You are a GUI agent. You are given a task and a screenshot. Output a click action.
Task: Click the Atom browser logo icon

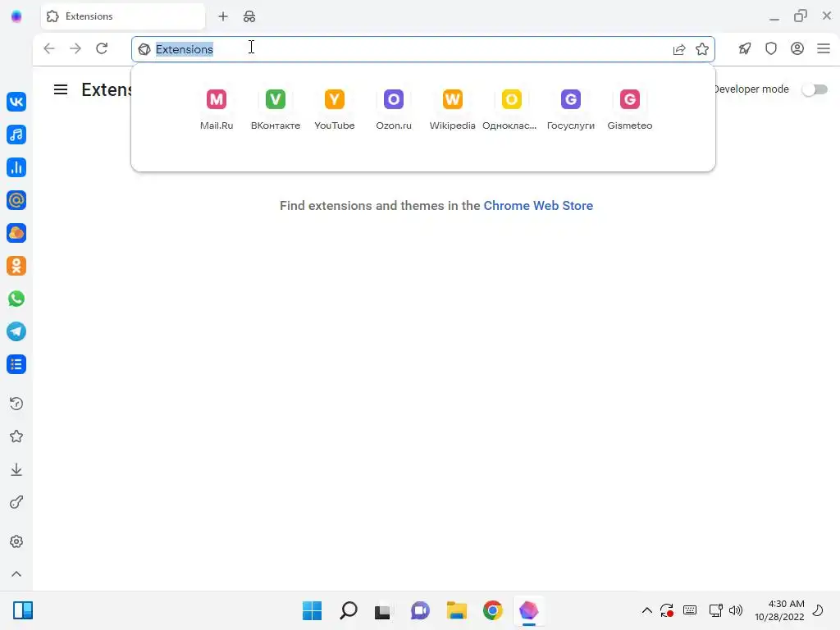point(16,16)
